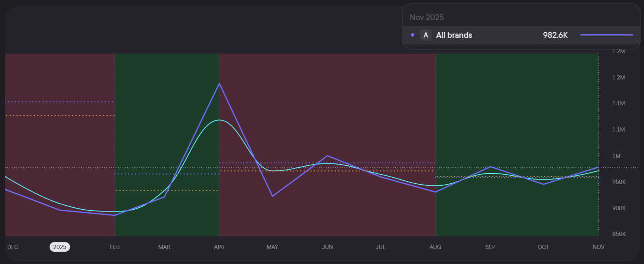Click the DEC label on the x-axis
Screen dimensions: 644x264
click(x=13, y=247)
